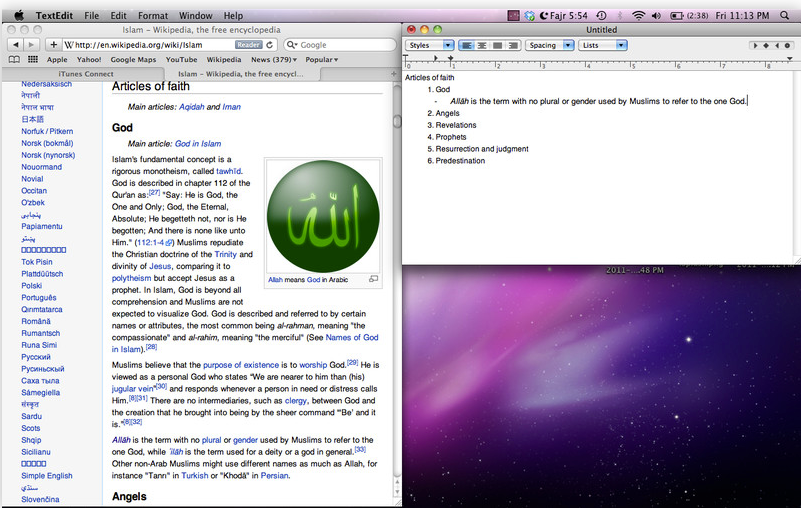Open the Help menu
Image resolution: width=801 pixels, height=508 pixels.
(233, 15)
